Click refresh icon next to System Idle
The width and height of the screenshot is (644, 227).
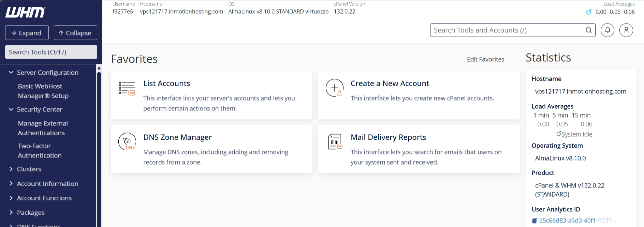tap(559, 134)
